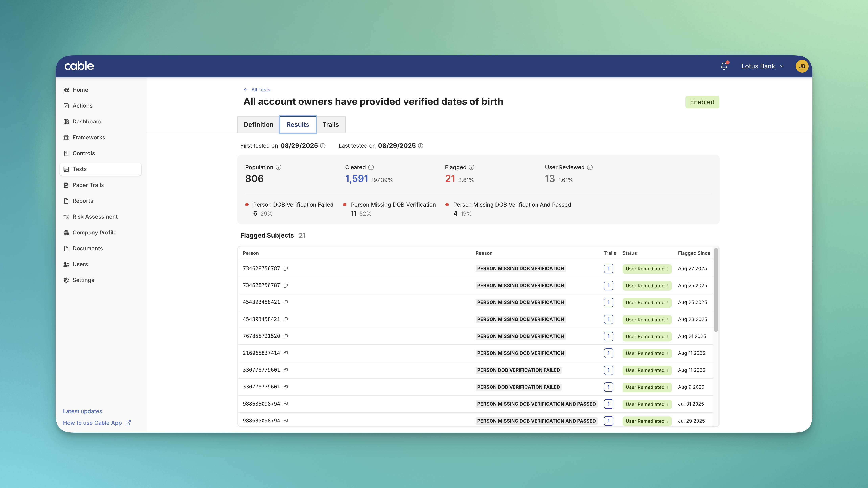Expand the Lotus Bank organization dropdown
868x488 pixels.
pos(762,66)
